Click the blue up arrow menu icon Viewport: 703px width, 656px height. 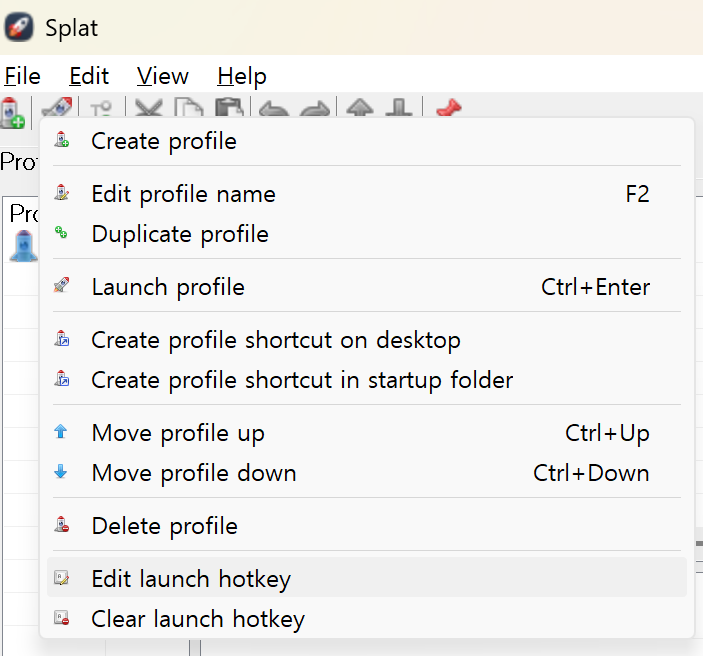coord(61,431)
